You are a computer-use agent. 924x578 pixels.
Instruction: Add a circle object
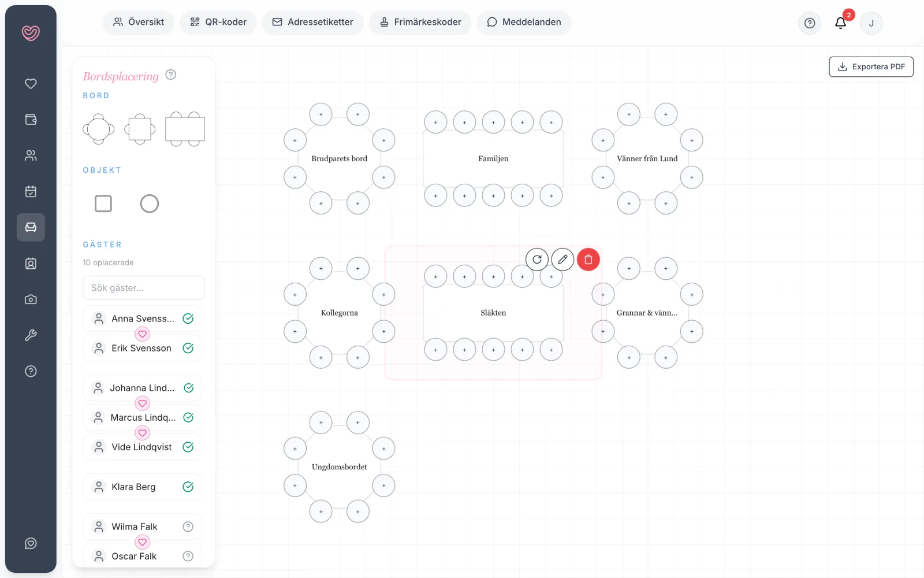pyautogui.click(x=149, y=203)
